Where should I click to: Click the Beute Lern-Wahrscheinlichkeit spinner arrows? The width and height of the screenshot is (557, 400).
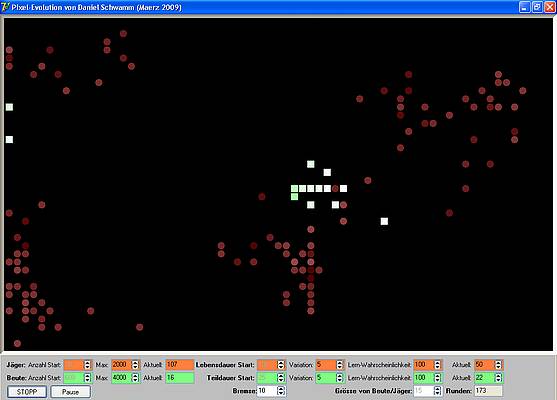437,378
